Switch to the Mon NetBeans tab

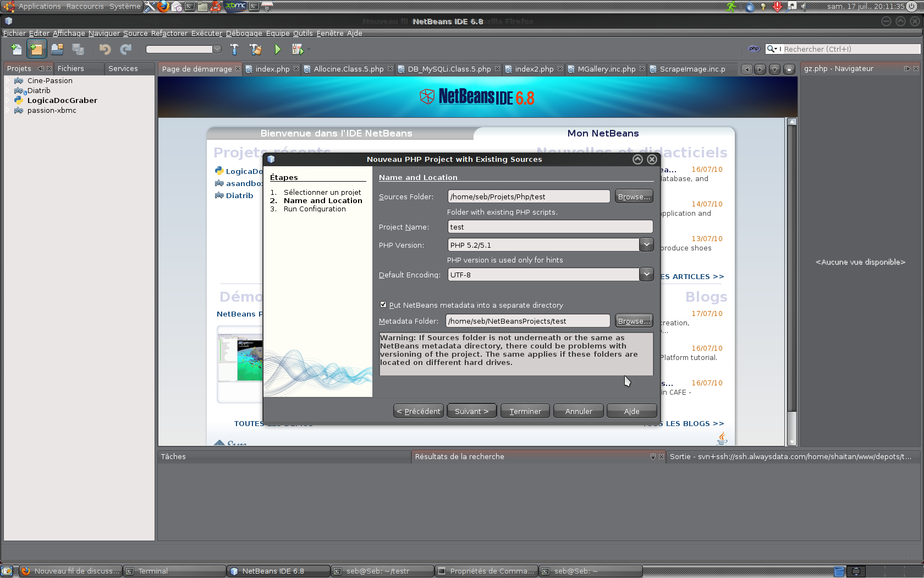[x=603, y=133]
